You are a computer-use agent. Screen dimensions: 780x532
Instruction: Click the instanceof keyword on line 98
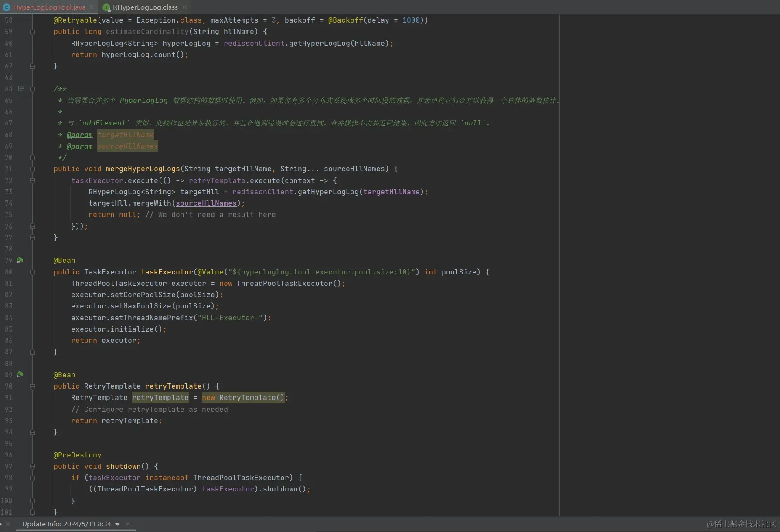167,478
